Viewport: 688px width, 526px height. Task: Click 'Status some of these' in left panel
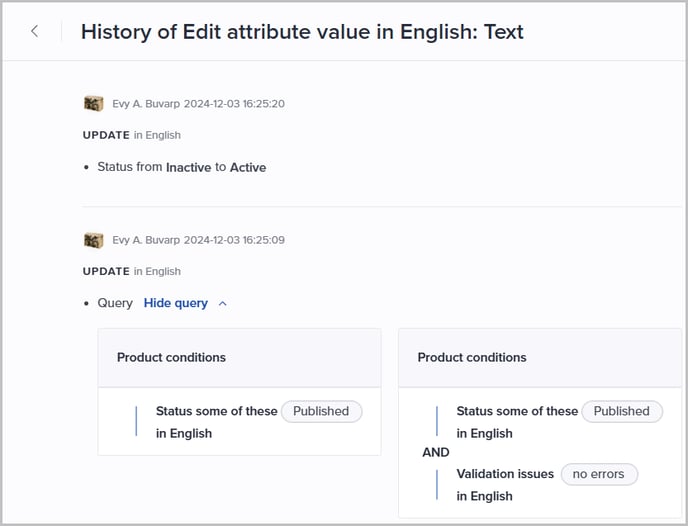[x=216, y=411]
